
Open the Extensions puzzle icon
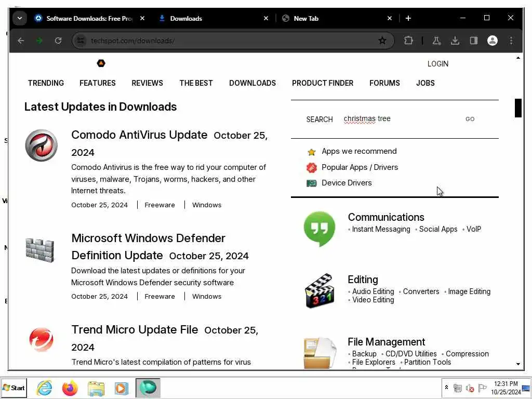(x=408, y=41)
